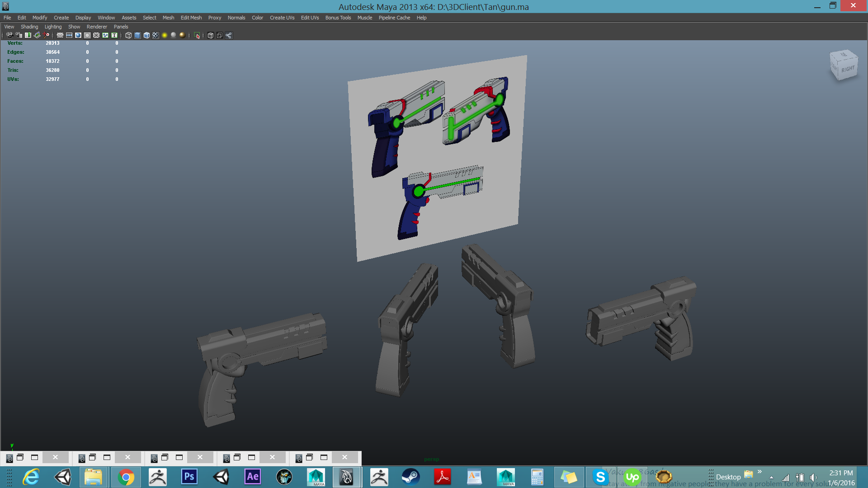Click the RIGHT face of ViewCube

pyautogui.click(x=848, y=69)
